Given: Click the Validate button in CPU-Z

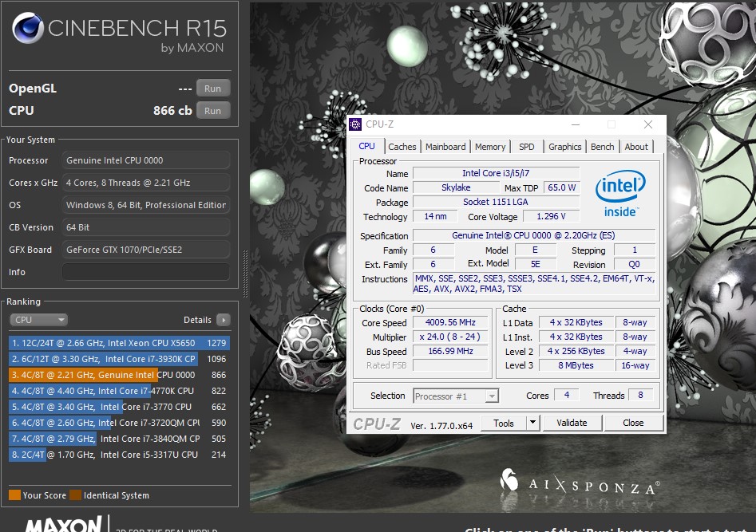Looking at the screenshot, I should (572, 423).
